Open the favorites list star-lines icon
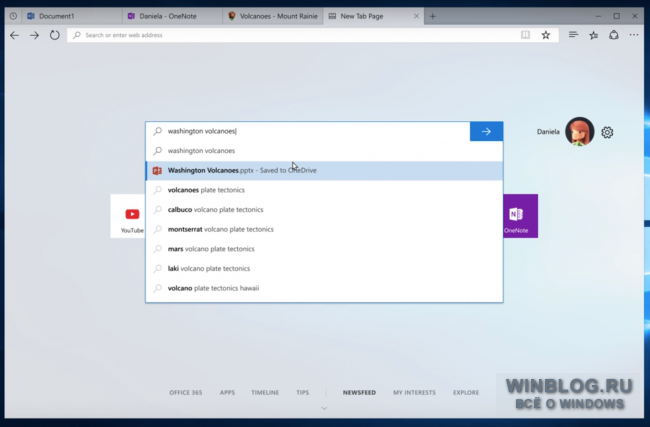The height and width of the screenshot is (427, 650). coord(594,35)
